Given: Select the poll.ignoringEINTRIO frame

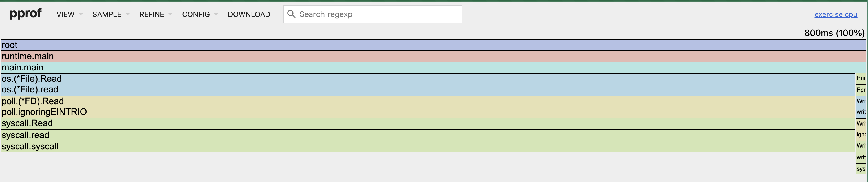Looking at the screenshot, I should (428, 112).
